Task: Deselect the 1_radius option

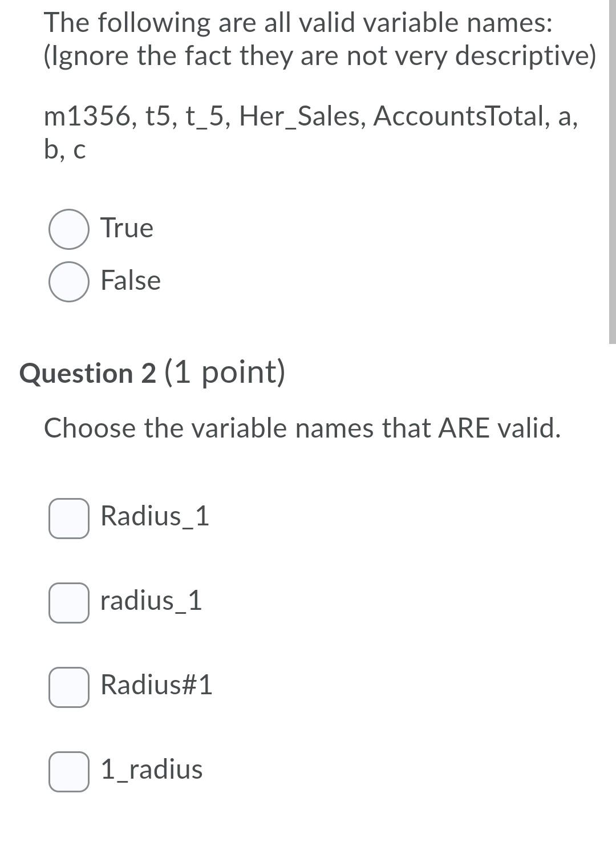Action: coord(68,771)
